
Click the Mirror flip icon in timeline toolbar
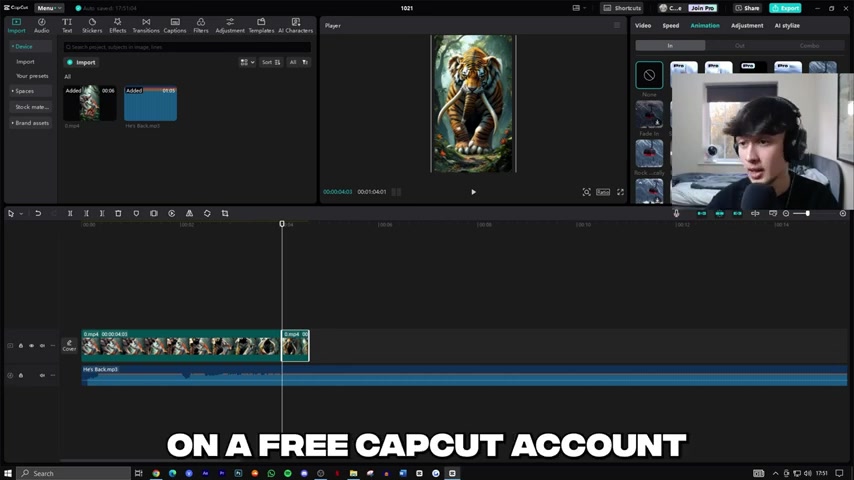[x=190, y=214]
